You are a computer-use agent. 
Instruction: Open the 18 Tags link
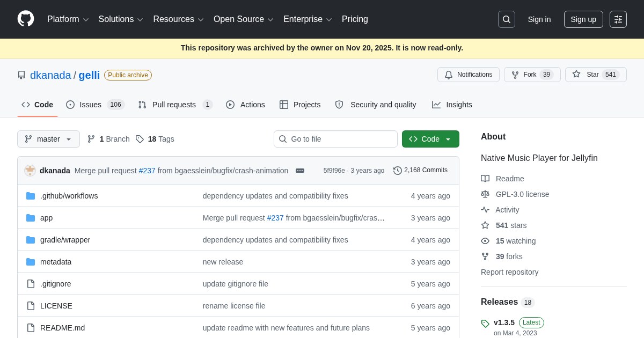[155, 139]
